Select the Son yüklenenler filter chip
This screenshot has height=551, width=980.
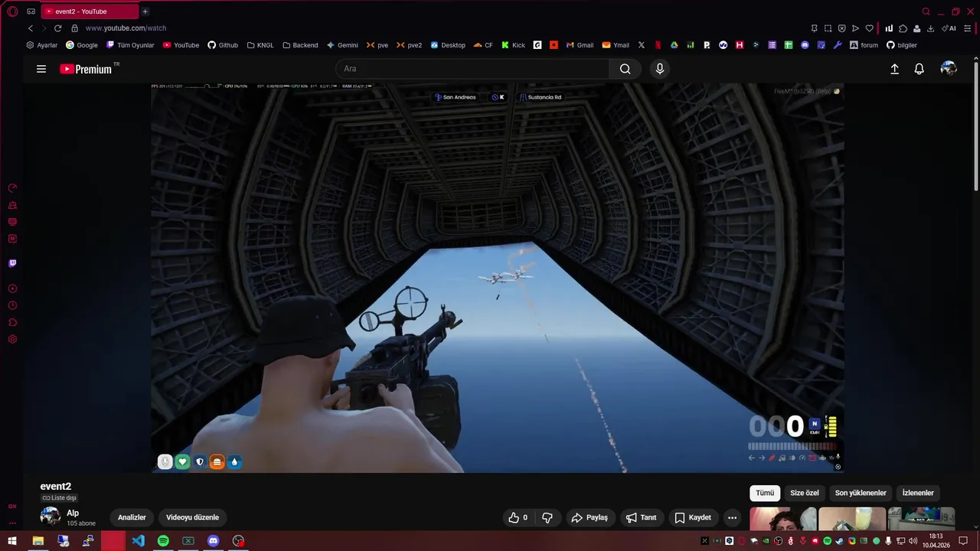861,493
